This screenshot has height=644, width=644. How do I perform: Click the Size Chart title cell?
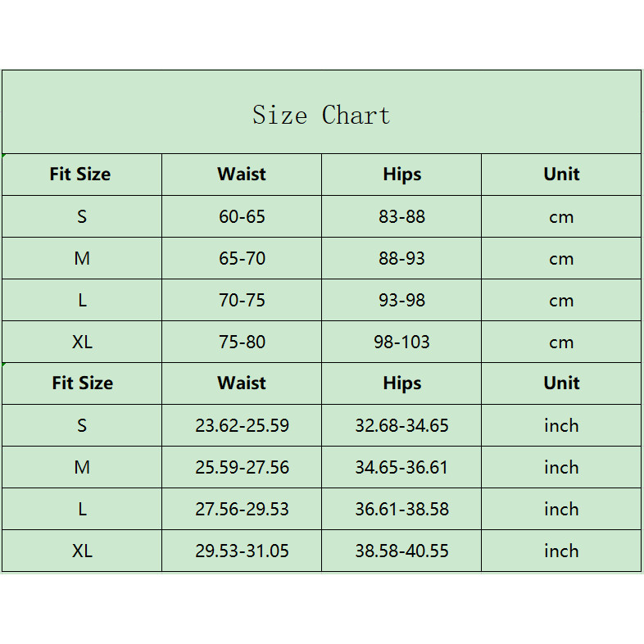(x=321, y=115)
